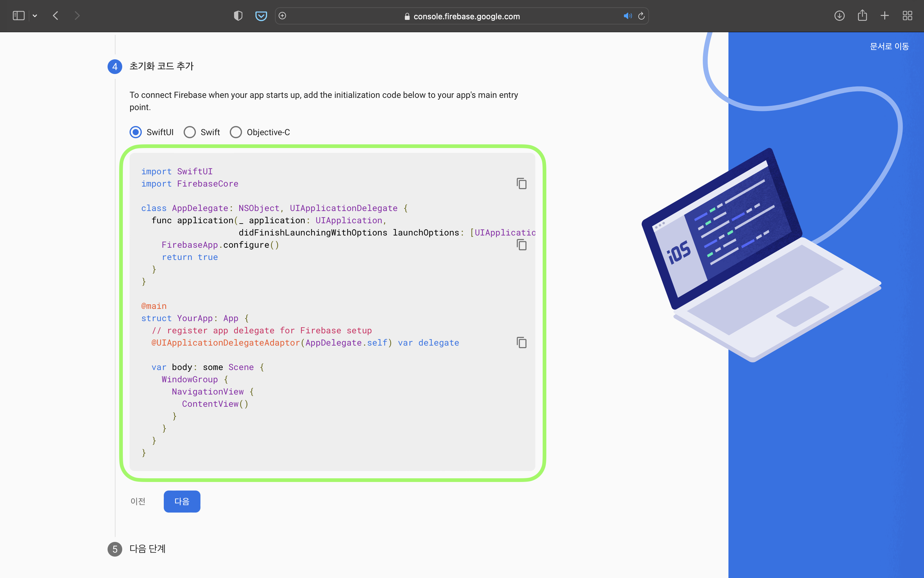The height and width of the screenshot is (578, 924).
Task: Copy the FirebaseApp.configure() line
Action: point(522,245)
